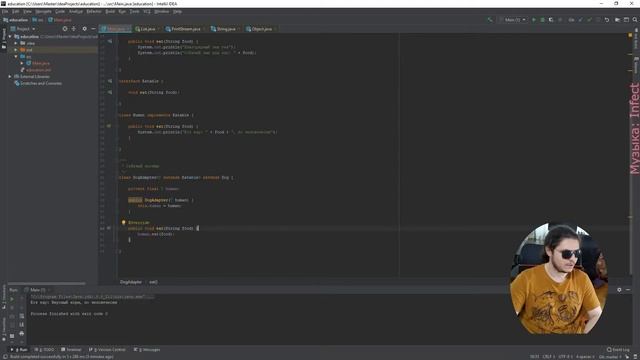Viewport: 640px width, 360px height.
Task: Click the Search Everywhere magnifier icon
Action: tap(635, 20)
